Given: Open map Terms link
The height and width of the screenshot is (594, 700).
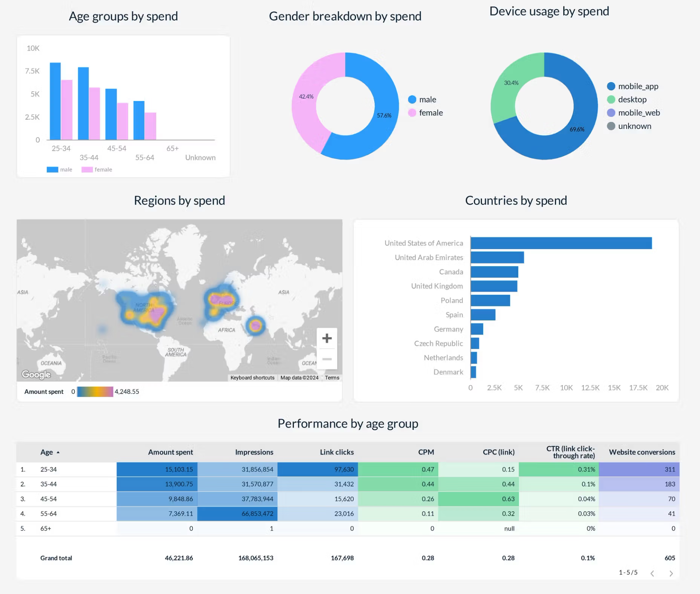Looking at the screenshot, I should point(332,378).
